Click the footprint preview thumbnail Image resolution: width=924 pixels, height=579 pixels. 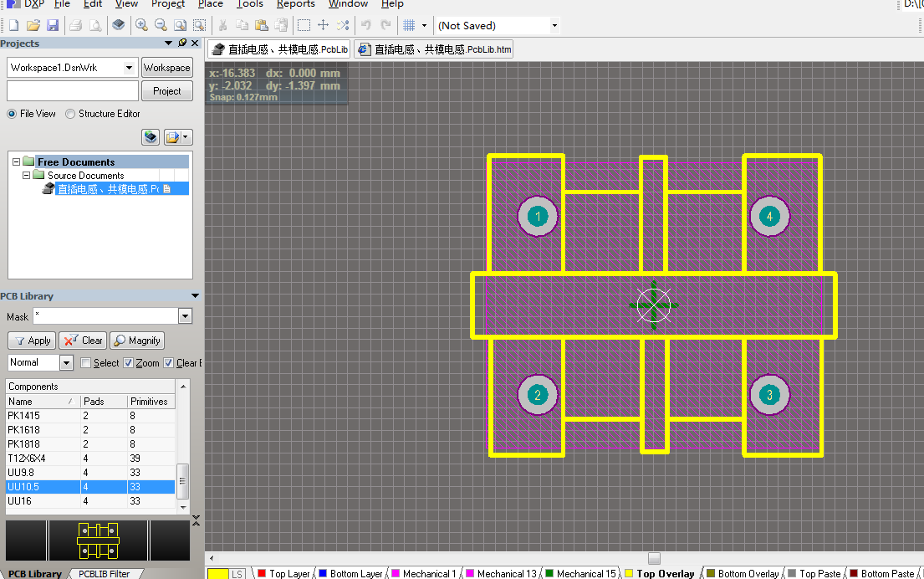click(99, 541)
